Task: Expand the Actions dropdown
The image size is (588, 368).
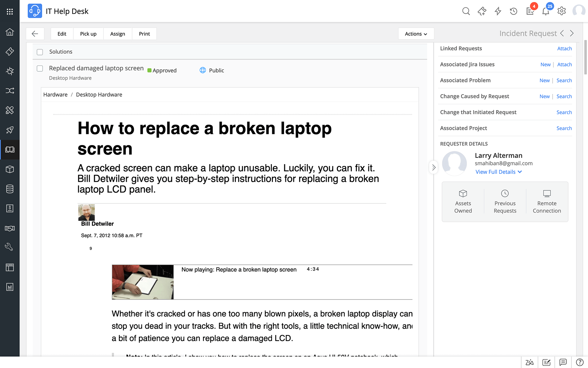Action: pyautogui.click(x=416, y=34)
